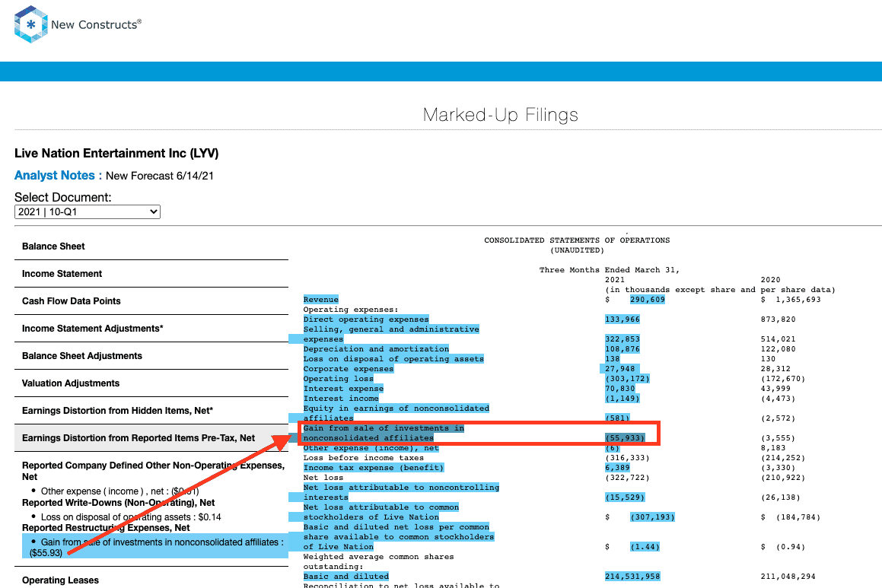Click the Operating loss label

[339, 379]
